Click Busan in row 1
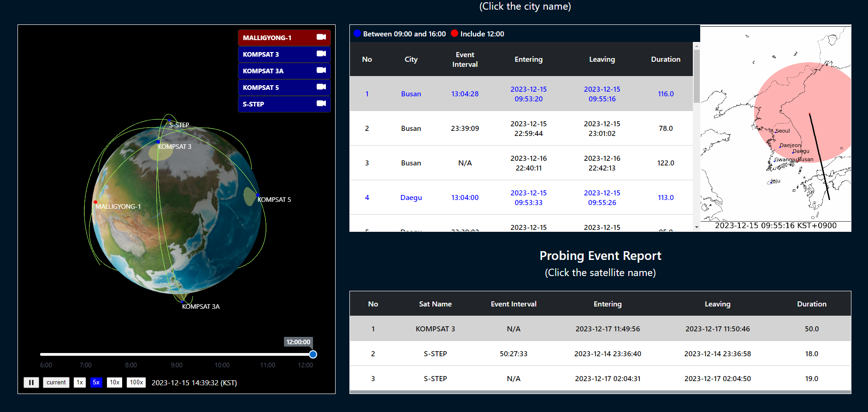 (411, 94)
